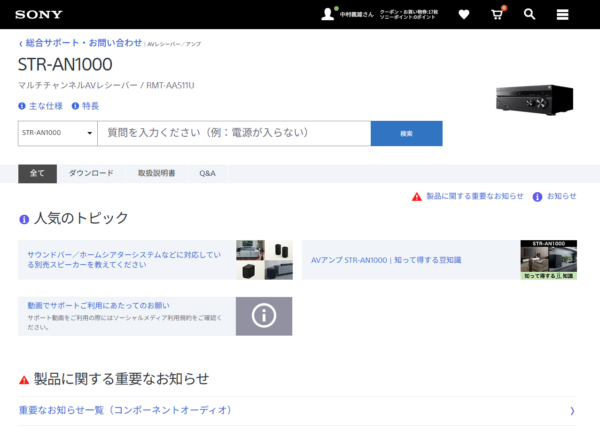This screenshot has width=600, height=447.
Task: Click the info icon beside お知らせ
Action: tap(537, 197)
